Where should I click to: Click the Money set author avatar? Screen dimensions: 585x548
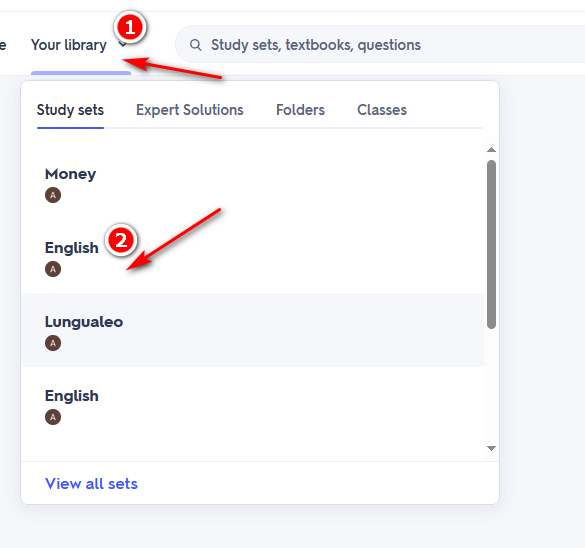point(53,195)
